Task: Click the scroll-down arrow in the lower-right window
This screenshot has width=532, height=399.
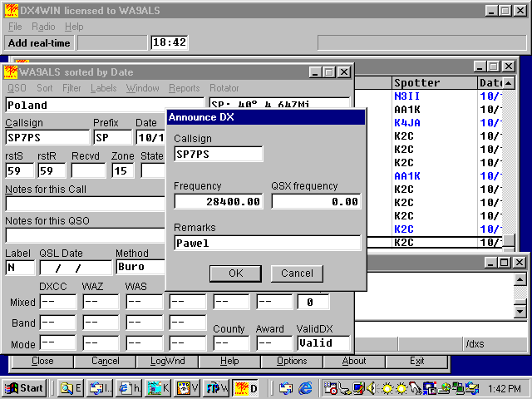Action: 520,312
